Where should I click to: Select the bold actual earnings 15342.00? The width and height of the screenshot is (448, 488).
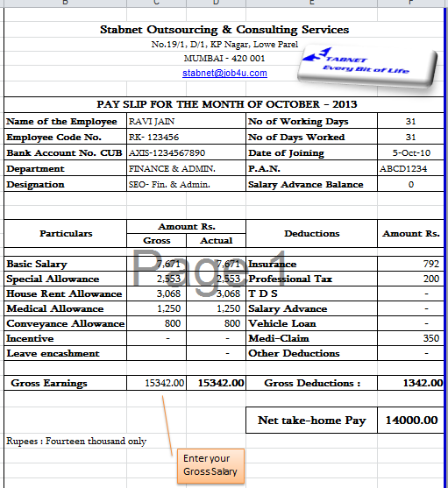216,383
